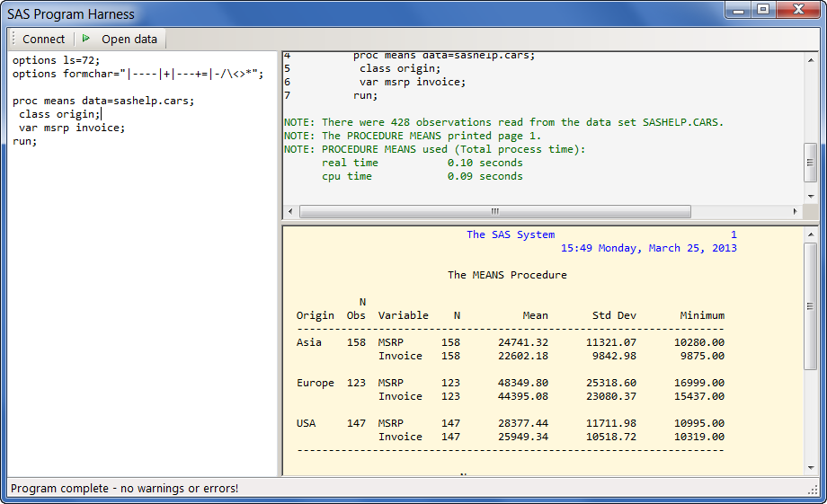Click 'The MEANS Procedure' heading in output
Viewport: 827px width, 504px height.
click(x=507, y=275)
